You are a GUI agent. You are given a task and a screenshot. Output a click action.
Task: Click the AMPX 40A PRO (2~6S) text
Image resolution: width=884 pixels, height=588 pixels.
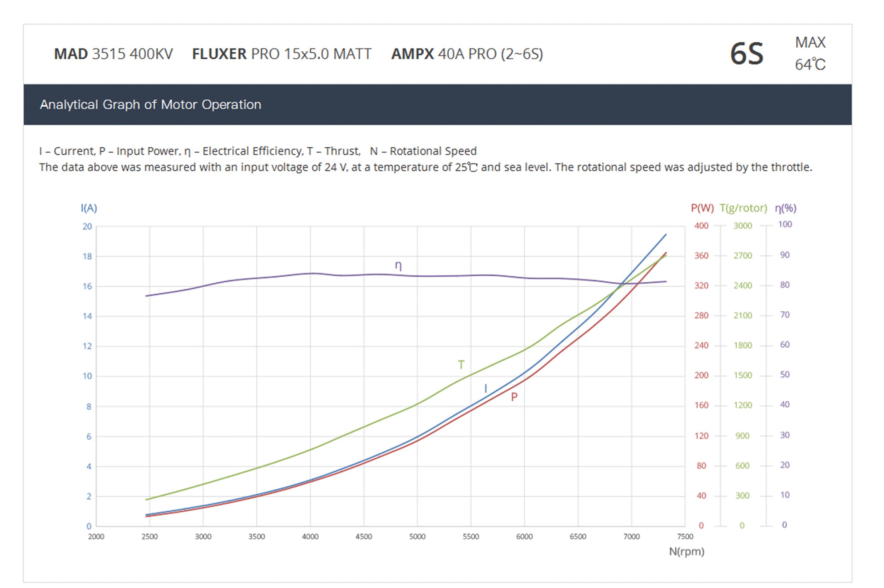[467, 54]
